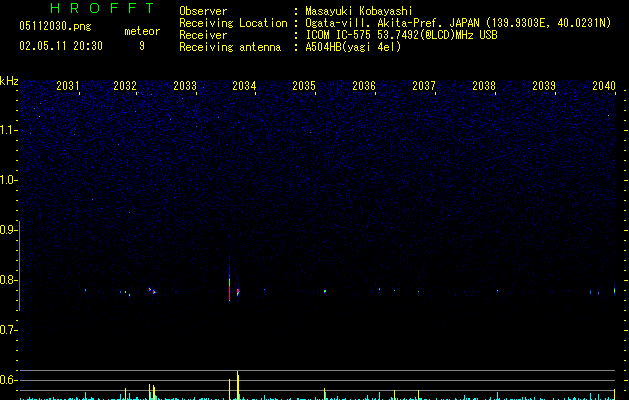Click the 2037 time marker
The image size is (629, 400).
pos(424,86)
